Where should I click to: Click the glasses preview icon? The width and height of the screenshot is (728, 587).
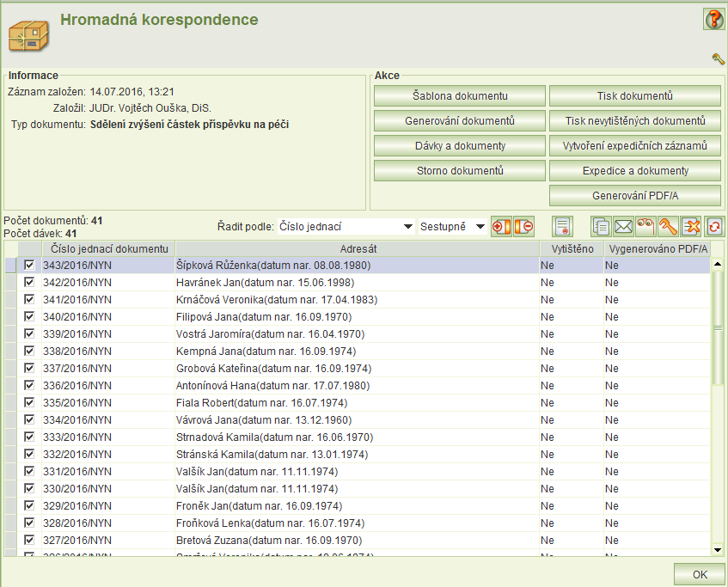pos(646,226)
